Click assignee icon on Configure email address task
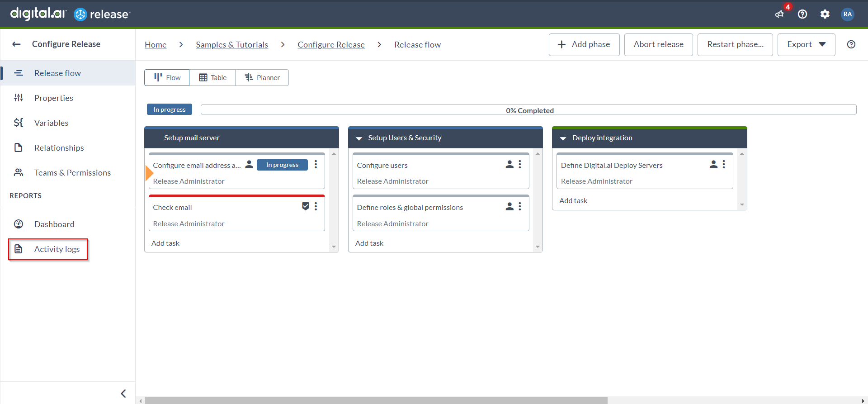This screenshot has height=404, width=868. click(x=249, y=165)
